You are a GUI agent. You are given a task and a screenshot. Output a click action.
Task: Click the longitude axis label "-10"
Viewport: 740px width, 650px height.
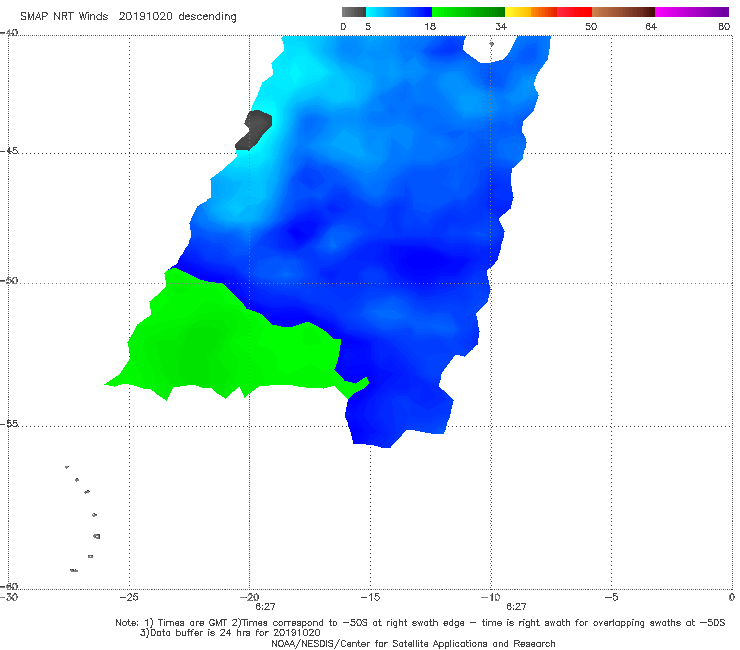click(x=490, y=597)
